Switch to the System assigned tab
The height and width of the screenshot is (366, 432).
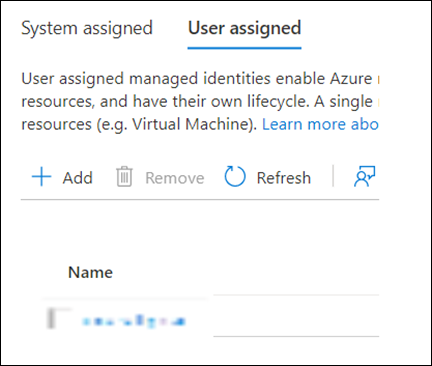(87, 28)
